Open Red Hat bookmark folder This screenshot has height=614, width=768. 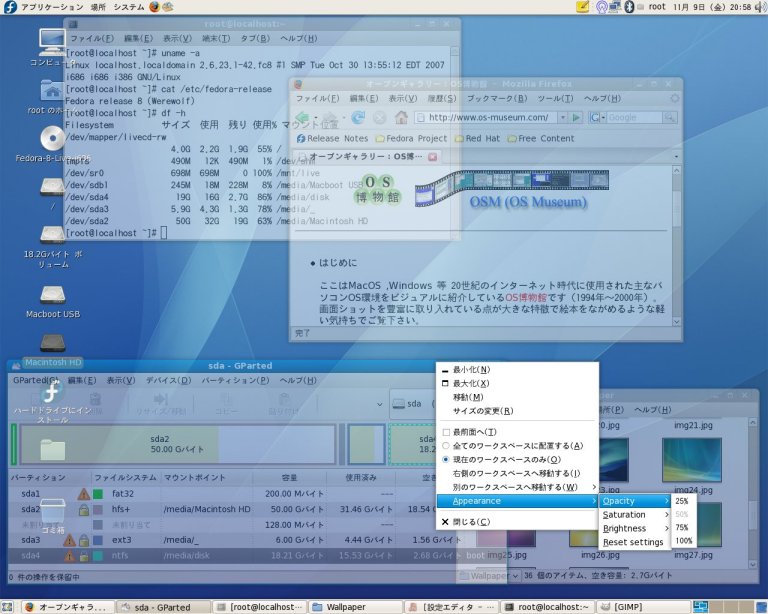[478, 139]
